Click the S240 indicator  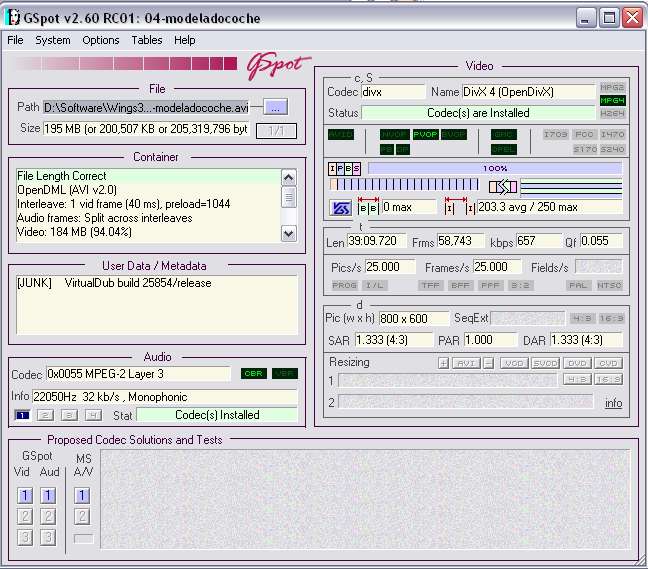[612, 149]
